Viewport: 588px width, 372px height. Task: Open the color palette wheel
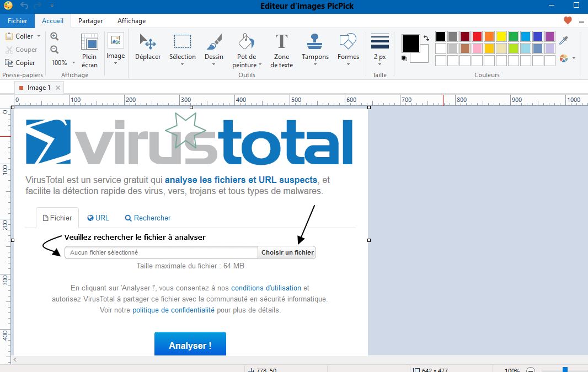point(563,58)
